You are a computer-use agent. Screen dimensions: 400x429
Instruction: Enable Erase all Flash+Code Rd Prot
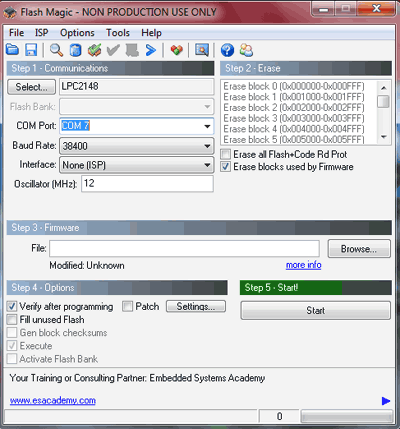point(226,154)
